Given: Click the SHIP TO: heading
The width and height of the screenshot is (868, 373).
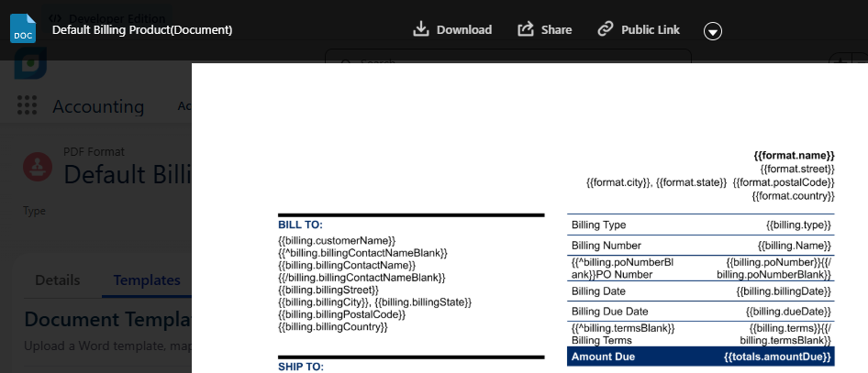Looking at the screenshot, I should click(x=301, y=367).
